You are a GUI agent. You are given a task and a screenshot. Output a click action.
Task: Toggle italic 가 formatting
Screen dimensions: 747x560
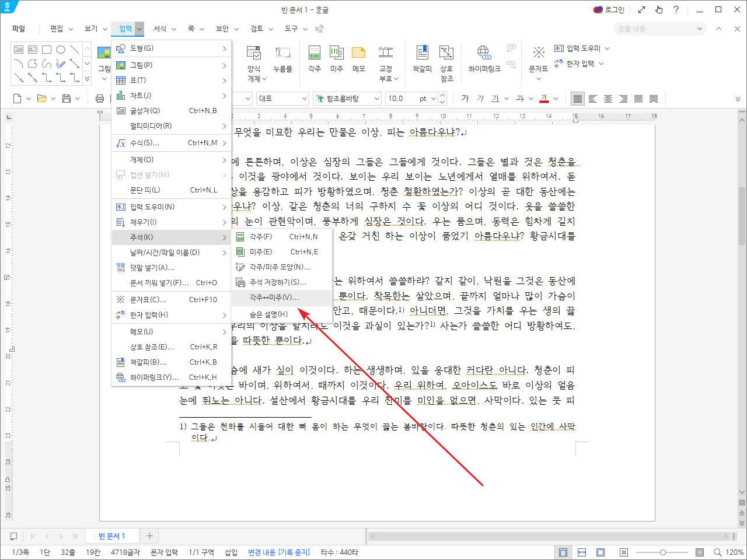point(480,99)
